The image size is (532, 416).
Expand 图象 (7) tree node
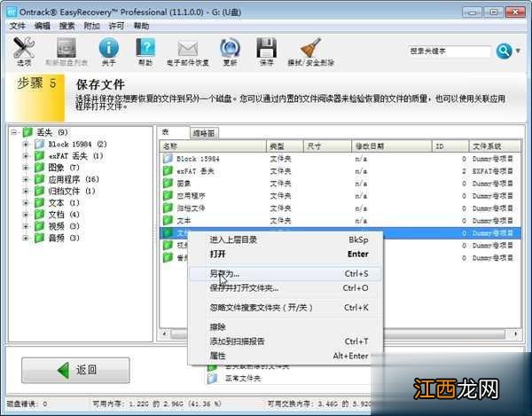tap(25, 168)
